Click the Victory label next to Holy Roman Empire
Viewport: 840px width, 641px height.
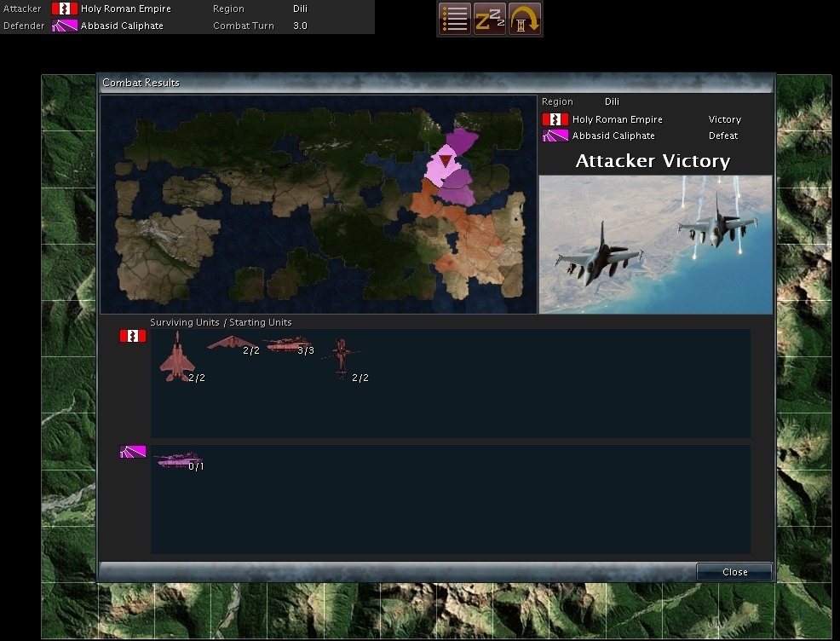coord(724,119)
